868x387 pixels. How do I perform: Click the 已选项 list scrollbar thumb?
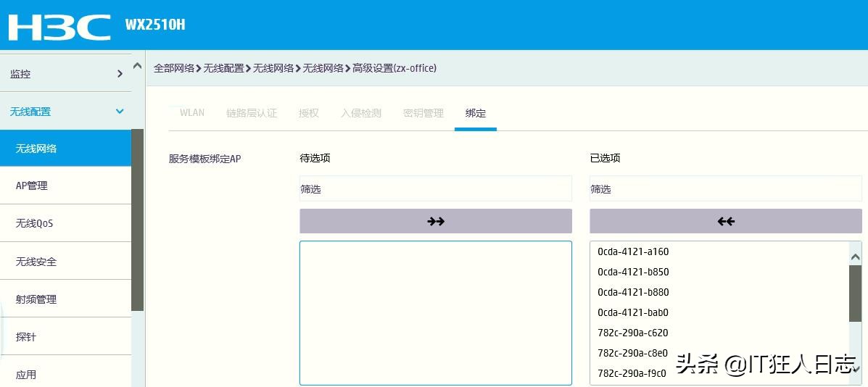[x=855, y=293]
